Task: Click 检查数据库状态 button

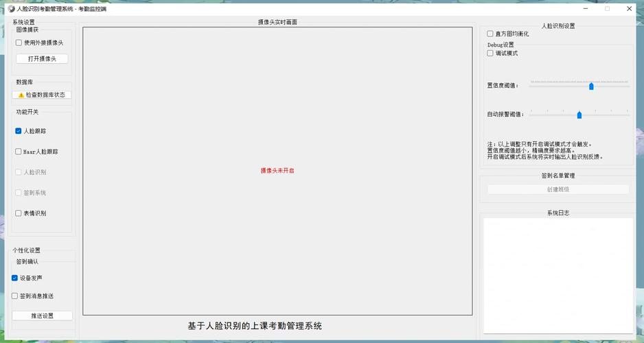Action: (42, 95)
